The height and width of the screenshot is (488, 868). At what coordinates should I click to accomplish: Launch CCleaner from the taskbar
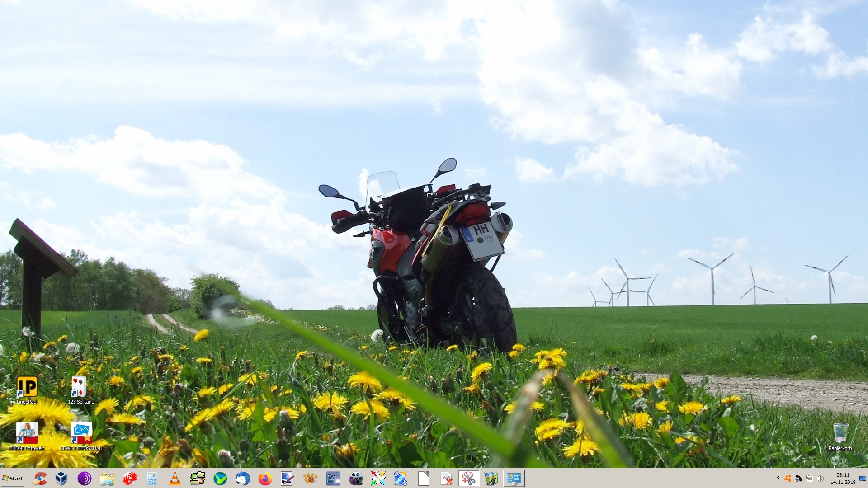point(39,479)
